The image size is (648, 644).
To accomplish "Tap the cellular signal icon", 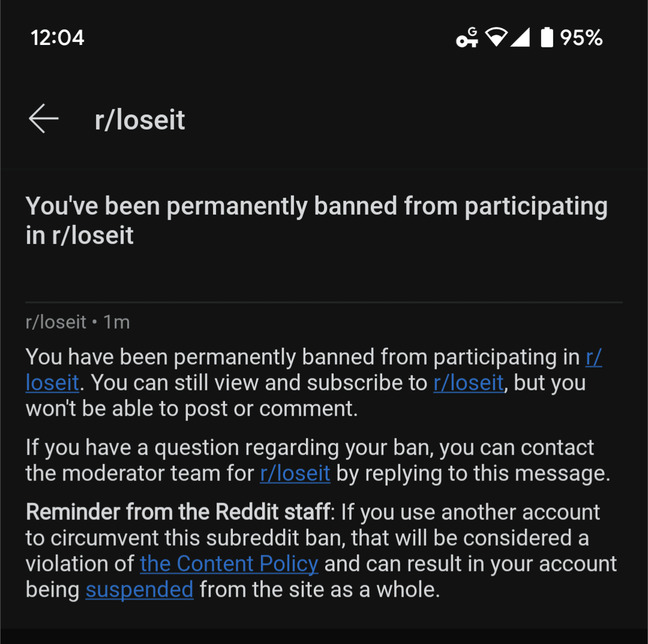I will pyautogui.click(x=520, y=37).
